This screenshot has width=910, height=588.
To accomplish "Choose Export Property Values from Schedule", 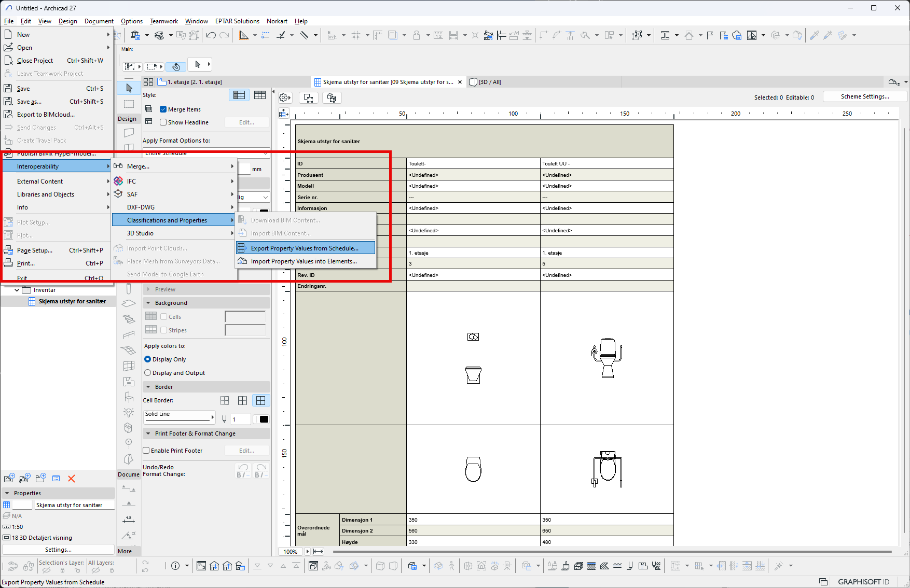I will (305, 248).
